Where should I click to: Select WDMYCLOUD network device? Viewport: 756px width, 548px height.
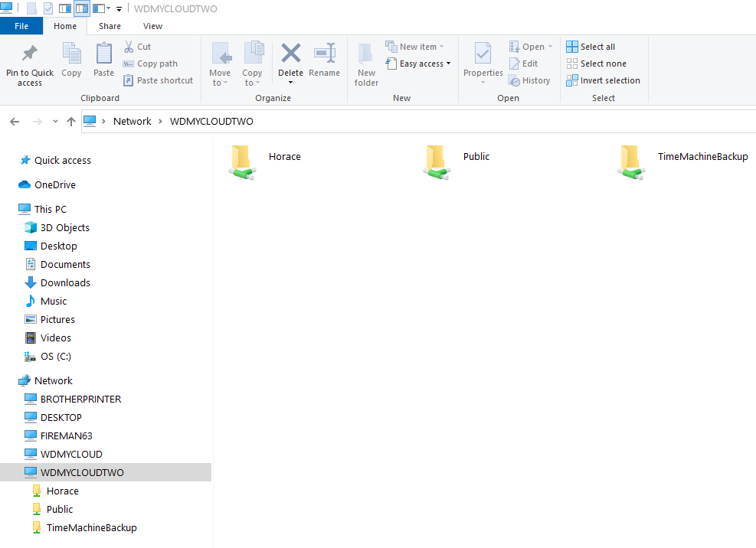click(71, 454)
